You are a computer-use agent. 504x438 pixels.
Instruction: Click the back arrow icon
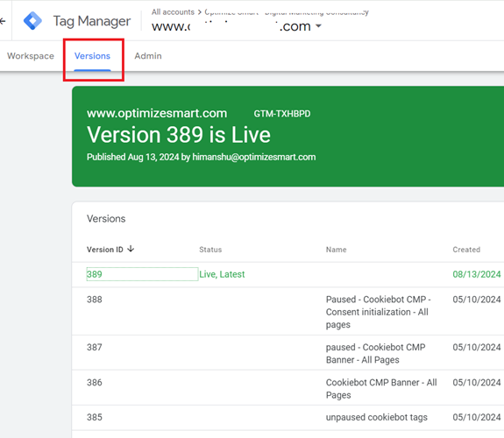3,21
